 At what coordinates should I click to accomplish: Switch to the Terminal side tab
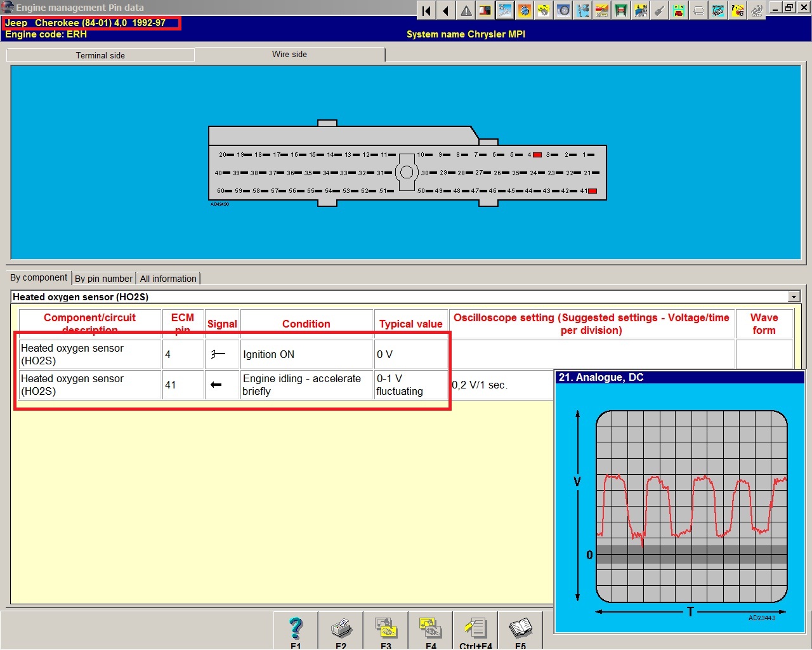point(100,55)
